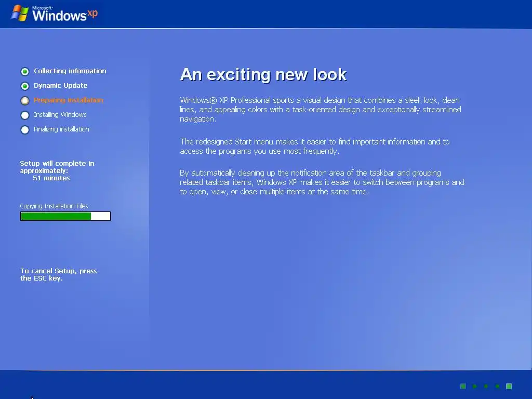Click the 51 minutes time estimate
Screen dimensions: 532x399
tap(51, 178)
